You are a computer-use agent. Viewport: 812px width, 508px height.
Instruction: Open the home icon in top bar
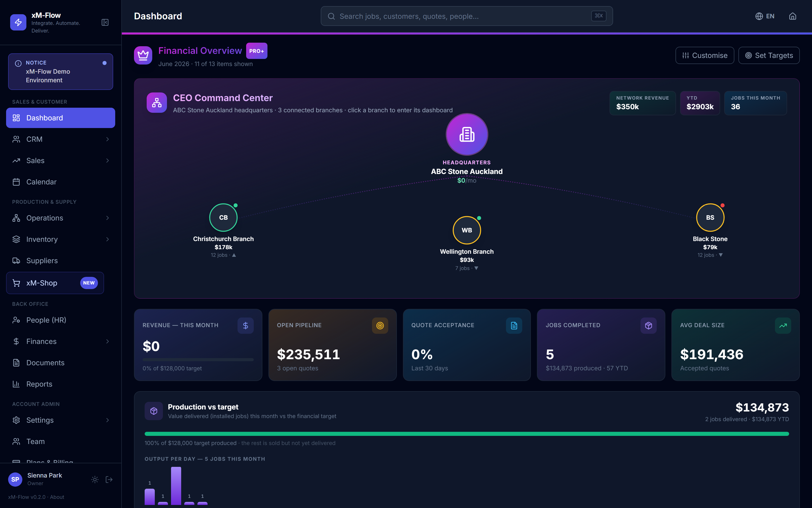(792, 16)
